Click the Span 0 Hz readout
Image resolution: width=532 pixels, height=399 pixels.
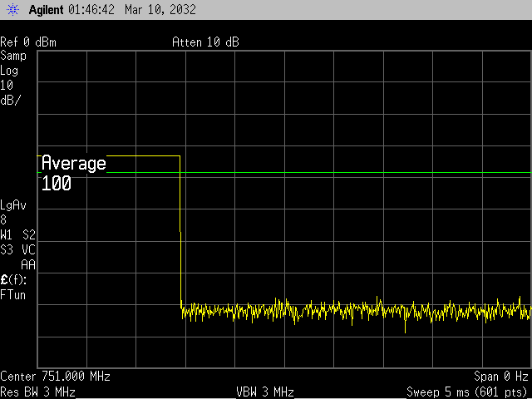pos(501,377)
